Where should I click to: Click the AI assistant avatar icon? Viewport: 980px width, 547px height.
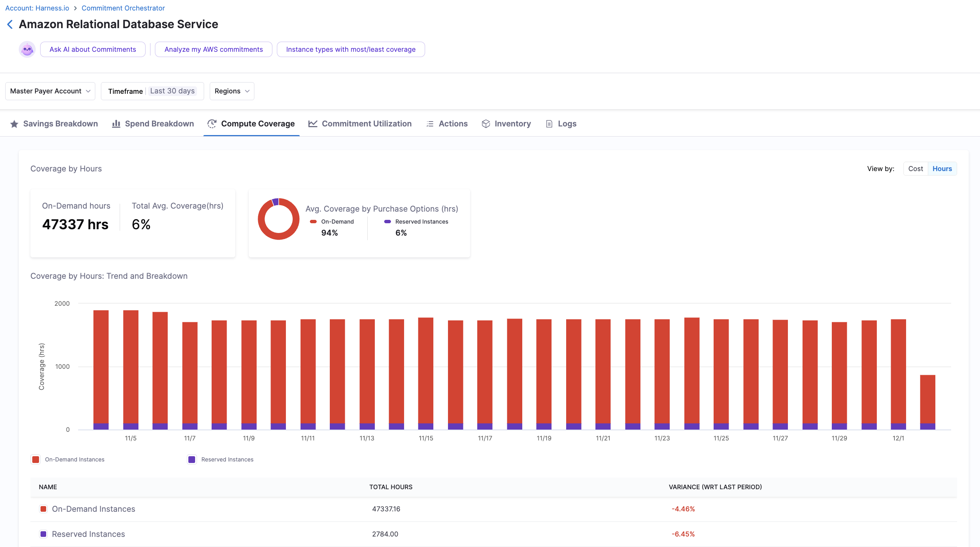click(27, 50)
